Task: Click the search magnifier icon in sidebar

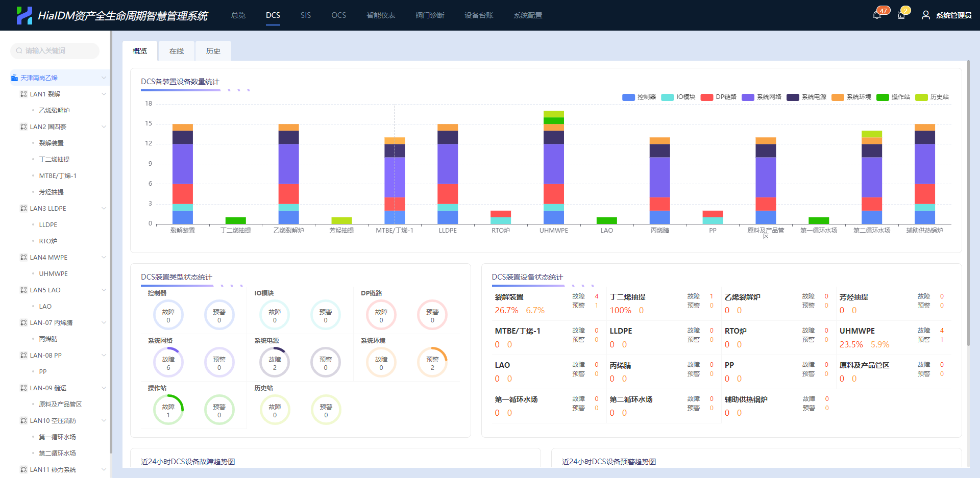Action: (19, 51)
